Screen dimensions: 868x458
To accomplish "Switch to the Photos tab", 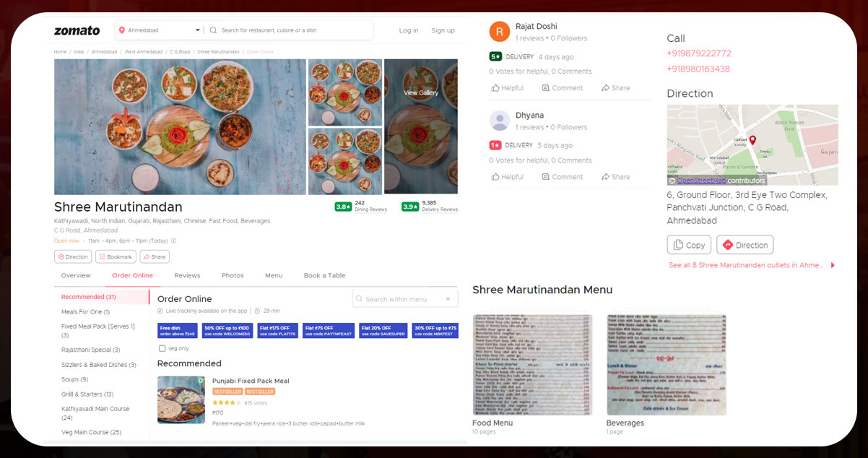I will pos(233,275).
